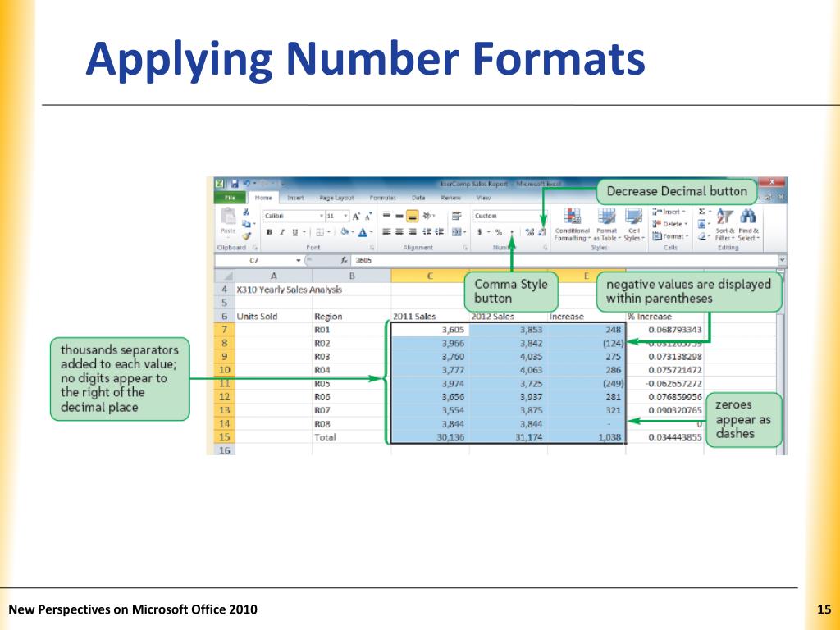Toggle the highlighted Bottom Align button
The width and height of the screenshot is (840, 630).
pos(412,216)
